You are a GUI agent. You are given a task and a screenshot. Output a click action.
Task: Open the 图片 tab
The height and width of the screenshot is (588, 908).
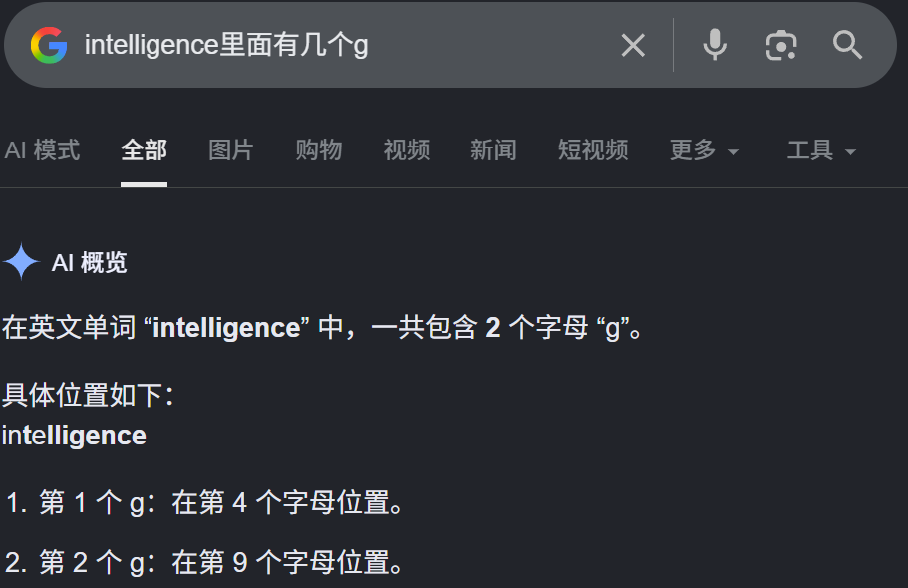click(x=231, y=150)
